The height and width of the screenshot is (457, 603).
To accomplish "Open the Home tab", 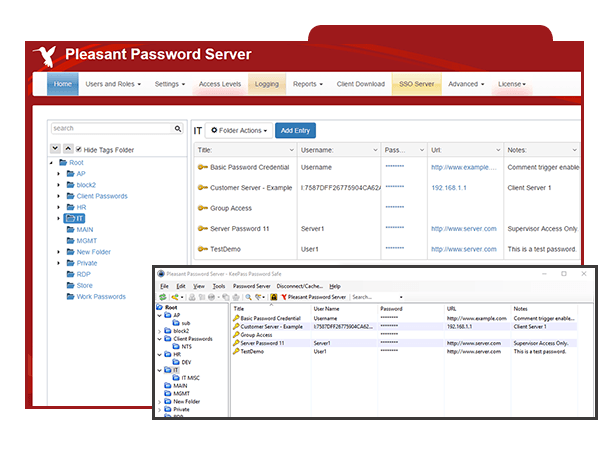I will 63,84.
